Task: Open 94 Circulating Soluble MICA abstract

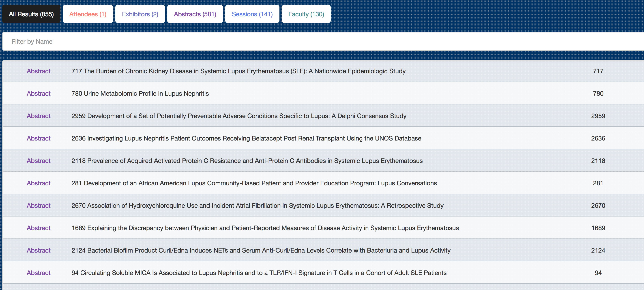Action: [259, 273]
